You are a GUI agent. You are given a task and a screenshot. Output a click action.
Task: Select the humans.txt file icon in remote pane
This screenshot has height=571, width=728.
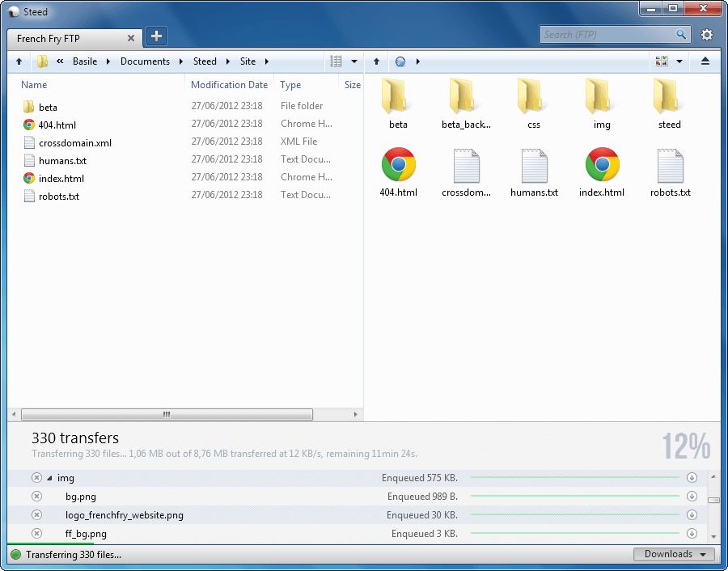click(x=534, y=166)
